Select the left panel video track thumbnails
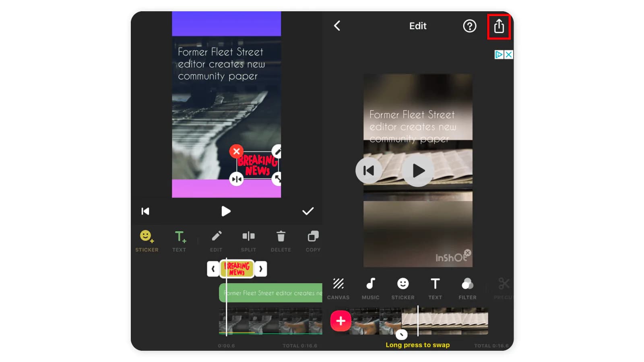Image resolution: width=644 pixels, height=362 pixels. 270,321
